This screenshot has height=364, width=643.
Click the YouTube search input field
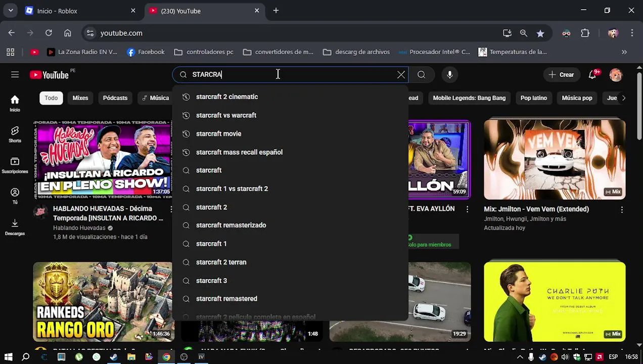pos(291,75)
